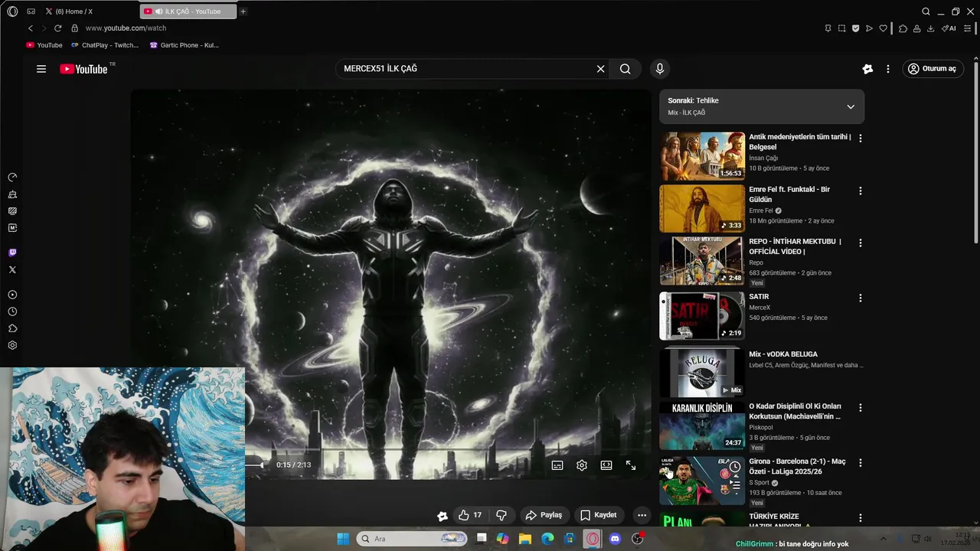Dislike the video with thumbs down

click(x=501, y=515)
